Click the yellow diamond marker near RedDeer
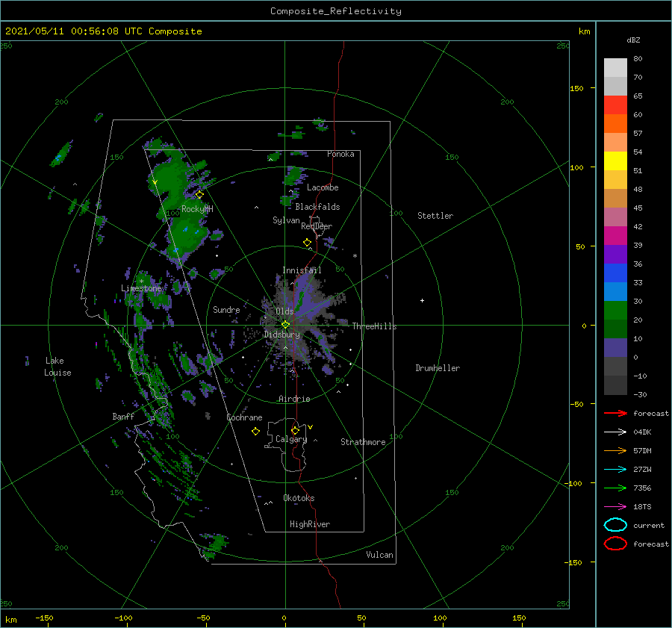 pyautogui.click(x=308, y=242)
